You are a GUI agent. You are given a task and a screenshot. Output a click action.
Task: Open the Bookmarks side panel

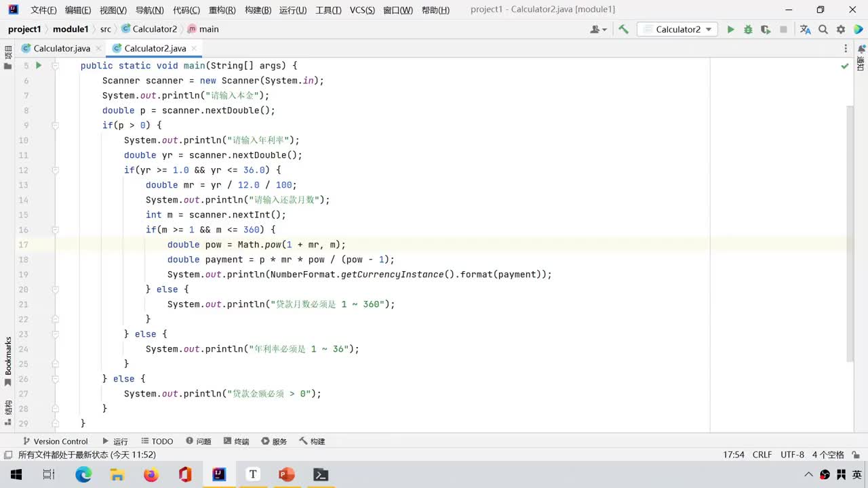8,361
